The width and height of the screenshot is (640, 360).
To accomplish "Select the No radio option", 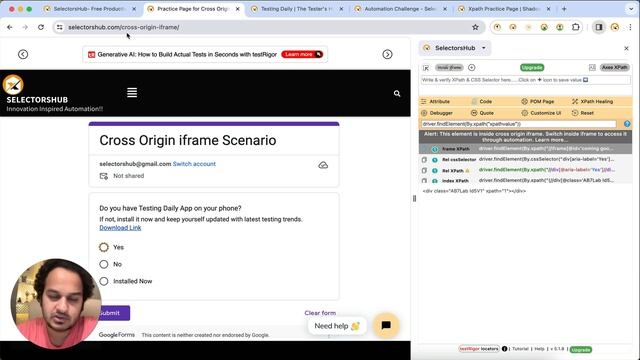I will [x=104, y=264].
